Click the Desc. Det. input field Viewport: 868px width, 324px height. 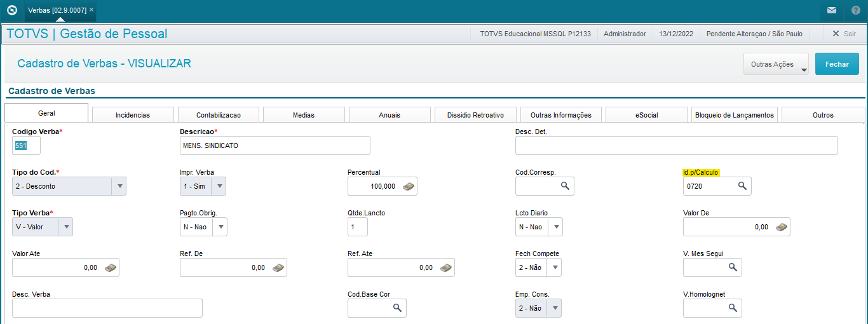pyautogui.click(x=676, y=145)
